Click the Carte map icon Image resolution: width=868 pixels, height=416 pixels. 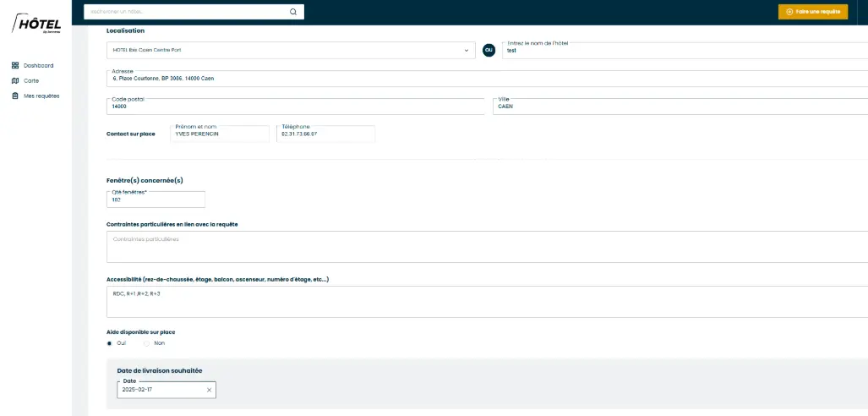[x=15, y=80]
